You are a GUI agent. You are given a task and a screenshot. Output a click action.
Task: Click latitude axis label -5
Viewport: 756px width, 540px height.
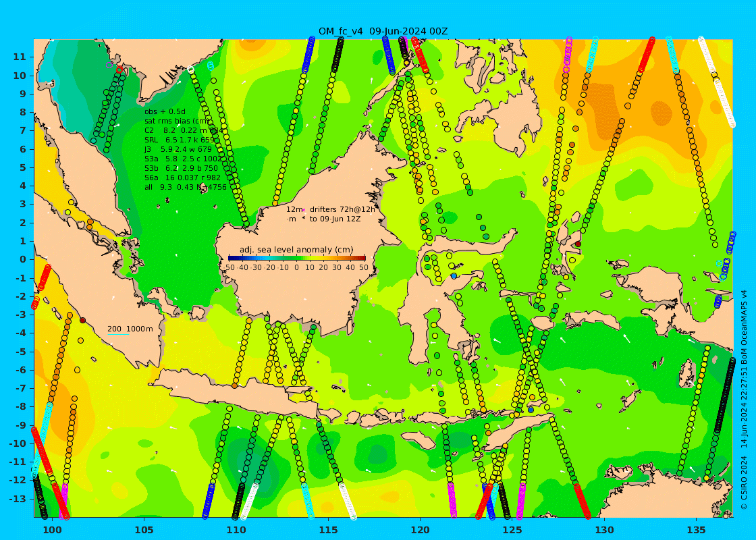20,352
